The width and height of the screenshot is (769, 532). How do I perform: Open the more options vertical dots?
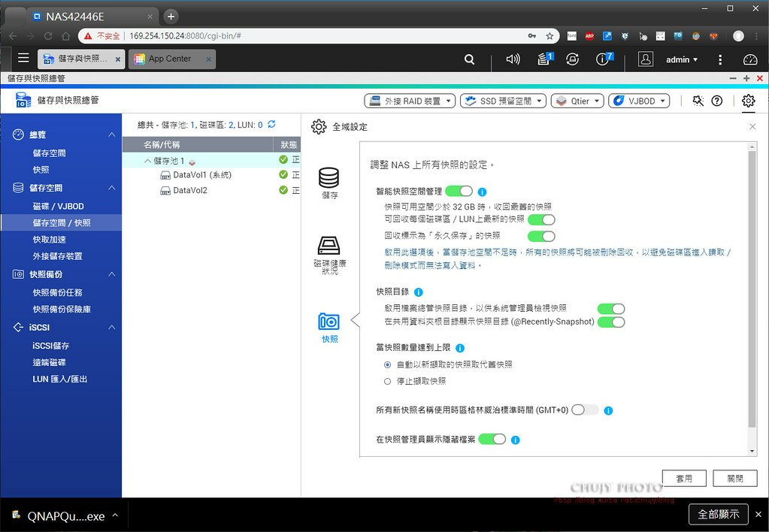720,59
